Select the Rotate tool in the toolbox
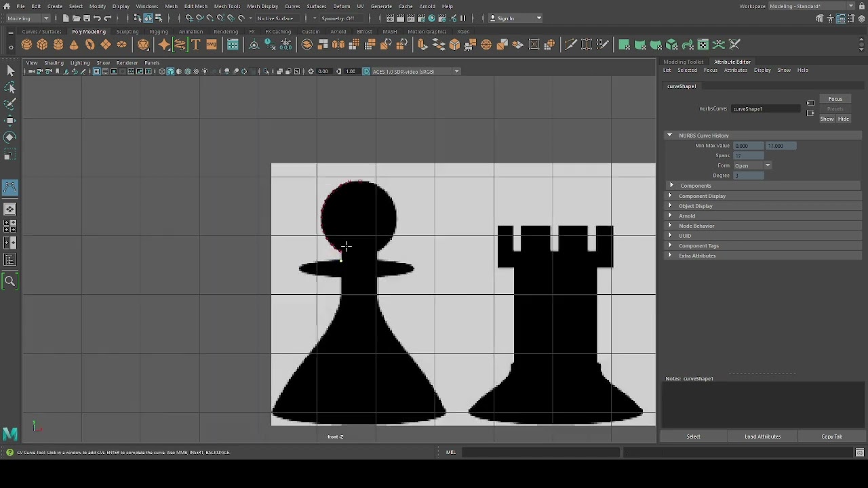The height and width of the screenshot is (488, 868). click(10, 137)
